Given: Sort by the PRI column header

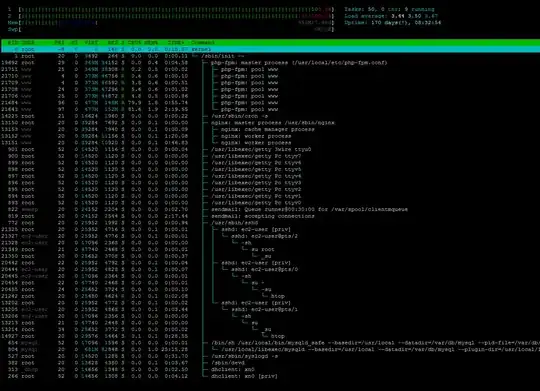Looking at the screenshot, I should [x=60, y=42].
